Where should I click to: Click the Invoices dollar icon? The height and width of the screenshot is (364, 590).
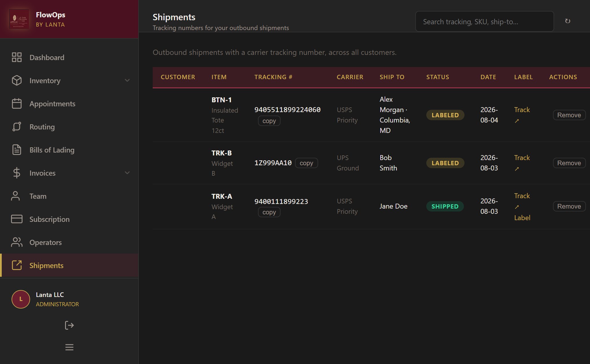tap(17, 173)
